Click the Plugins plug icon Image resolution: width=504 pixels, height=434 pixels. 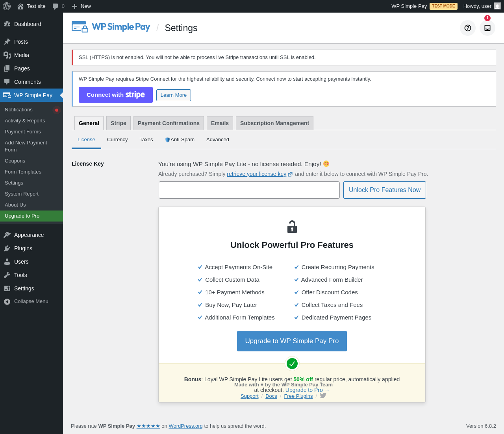(x=7, y=248)
